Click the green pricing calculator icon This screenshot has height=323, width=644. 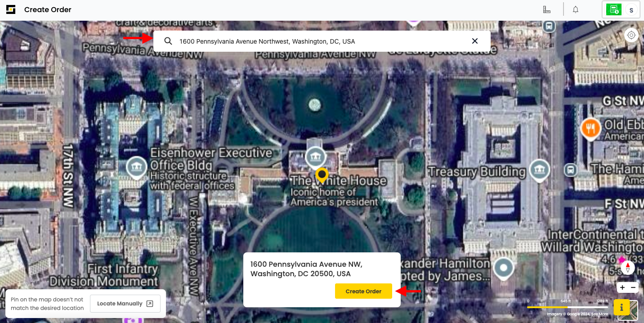tap(613, 9)
